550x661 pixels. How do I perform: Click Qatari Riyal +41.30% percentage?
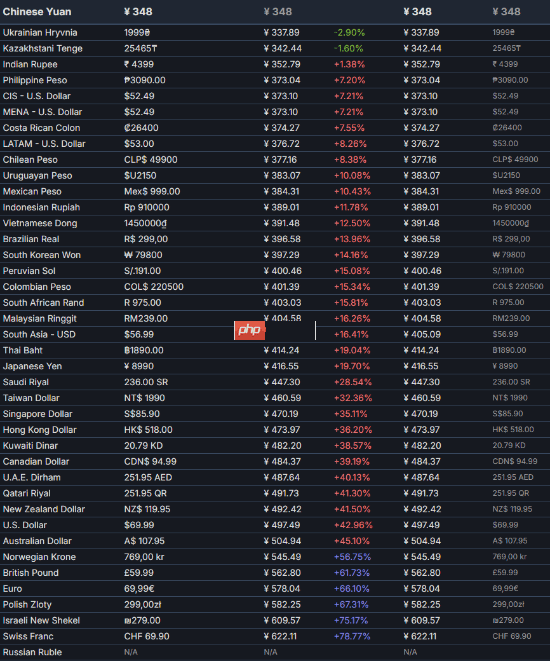352,493
